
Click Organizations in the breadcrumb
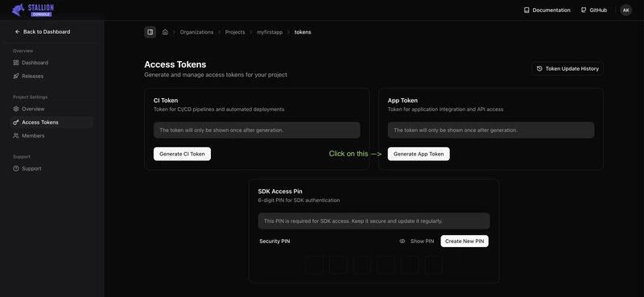click(x=196, y=32)
